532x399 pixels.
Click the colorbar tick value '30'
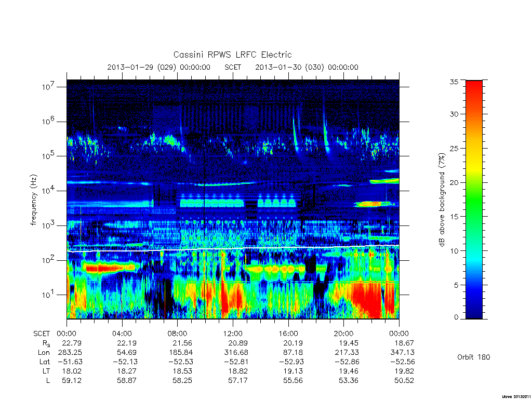[454, 114]
